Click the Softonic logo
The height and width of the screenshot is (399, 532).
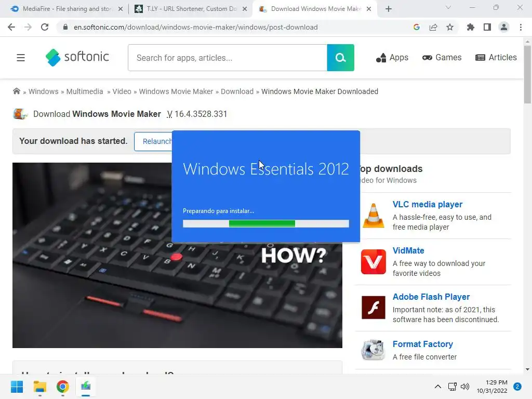(77, 57)
